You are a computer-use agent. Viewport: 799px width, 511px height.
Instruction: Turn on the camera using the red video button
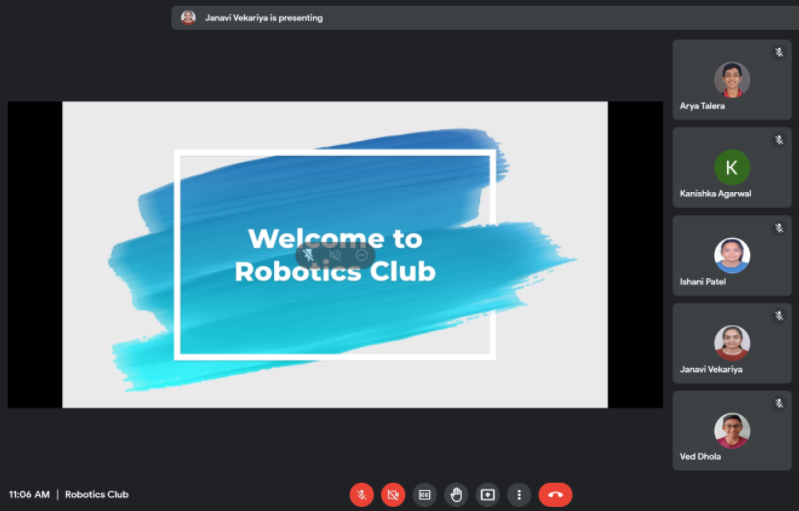[393, 495]
